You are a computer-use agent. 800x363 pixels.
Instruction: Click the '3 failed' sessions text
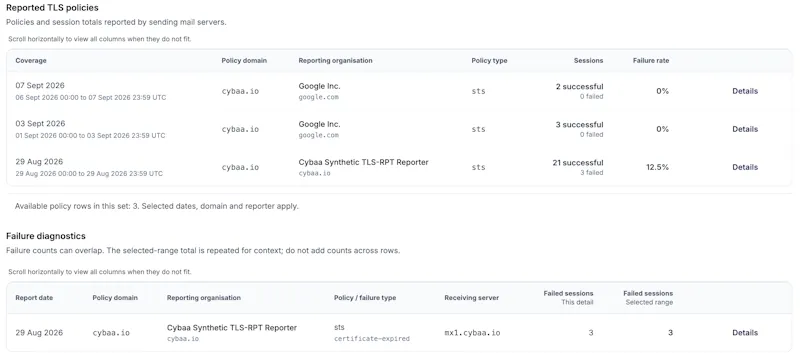point(591,173)
